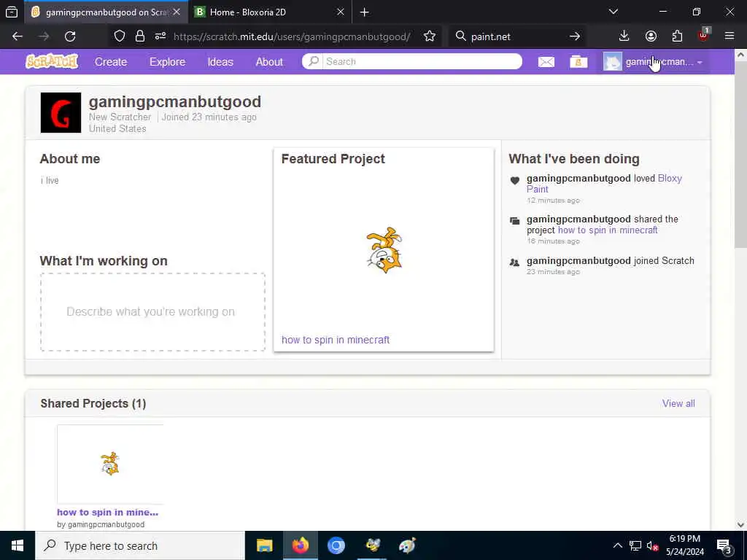
Task: Switch to the Home - Bloxoria 2D tab
Action: click(264, 12)
